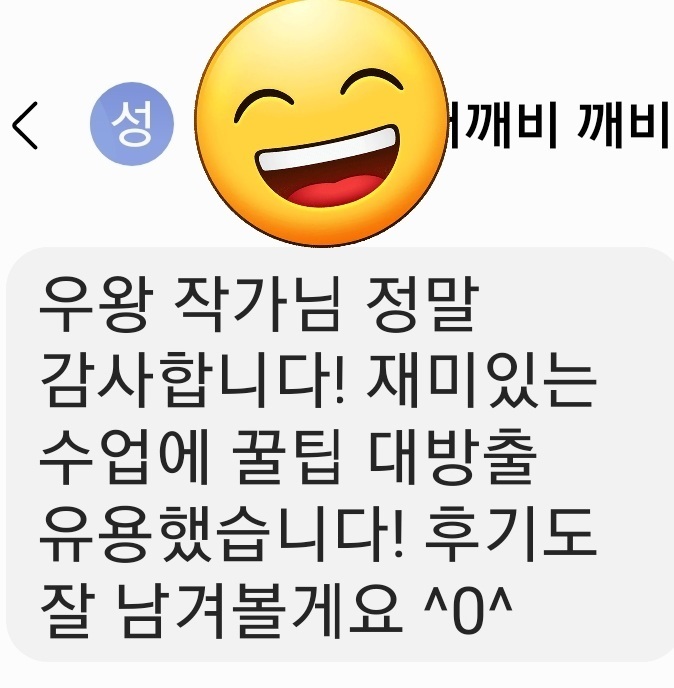Tap the word '재미있는' in message
Viewport: 674px width, 688px height.
[481, 379]
